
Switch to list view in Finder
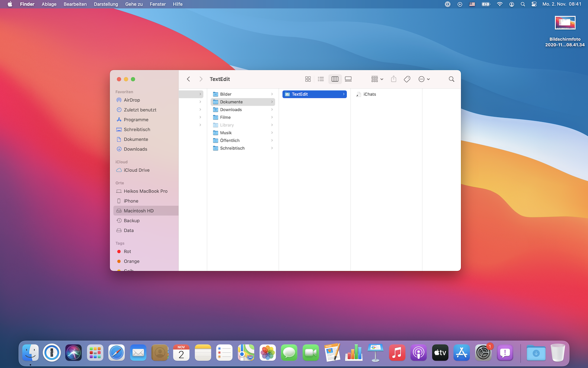pos(321,79)
